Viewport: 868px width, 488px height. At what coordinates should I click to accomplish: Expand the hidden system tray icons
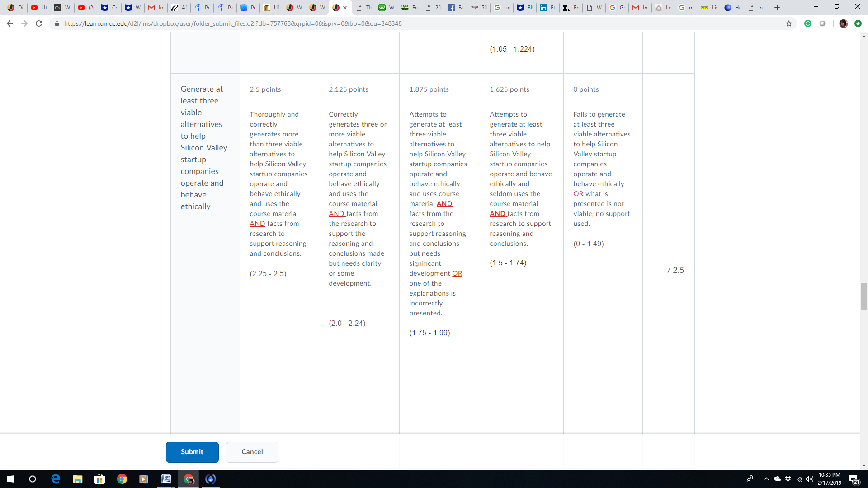pos(766,479)
